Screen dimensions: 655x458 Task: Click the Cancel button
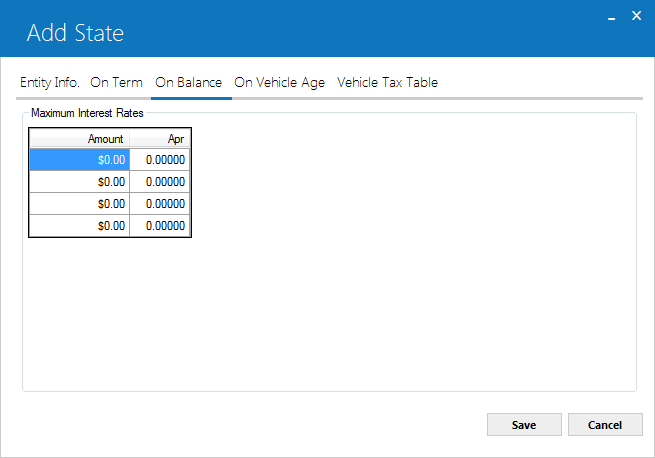605,425
